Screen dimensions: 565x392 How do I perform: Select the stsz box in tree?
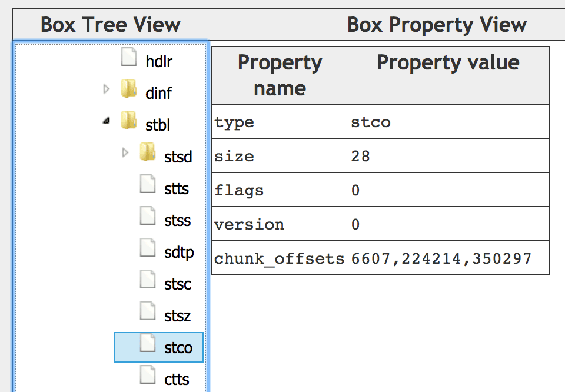tap(177, 316)
